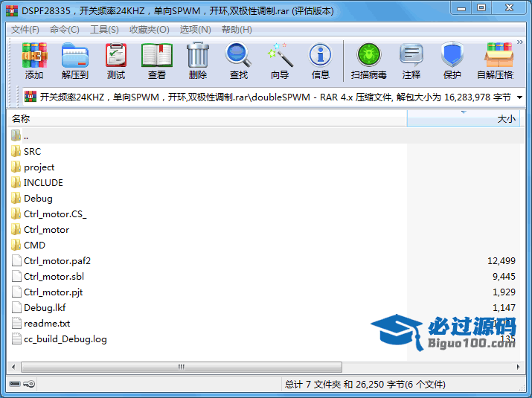Click the horizontal scrollbar thumb
The width and height of the screenshot is (532, 398).
click(182, 367)
